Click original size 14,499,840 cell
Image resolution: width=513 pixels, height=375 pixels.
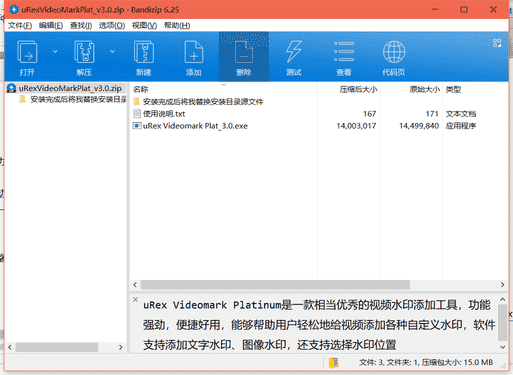419,126
